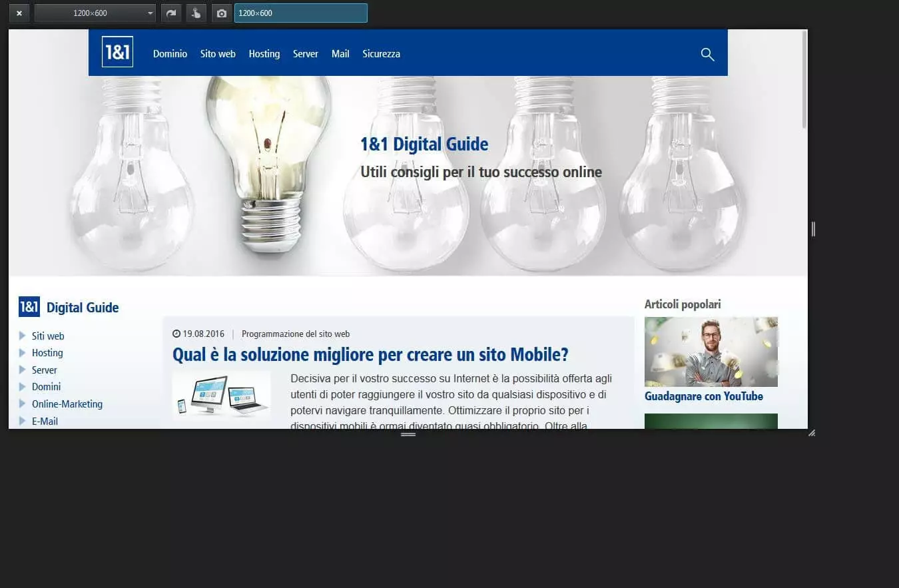Image resolution: width=899 pixels, height=588 pixels.
Task: Toggle touch event simulation
Action: (x=196, y=13)
